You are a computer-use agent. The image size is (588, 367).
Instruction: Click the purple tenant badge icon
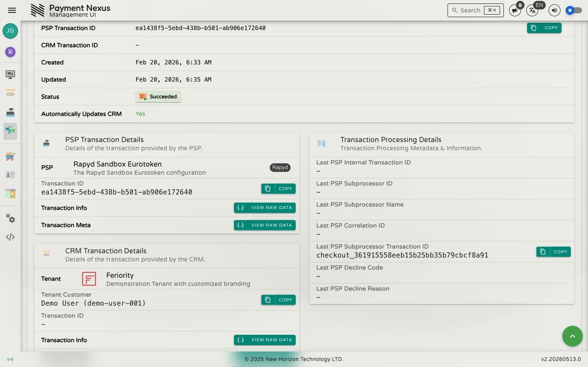point(10,52)
